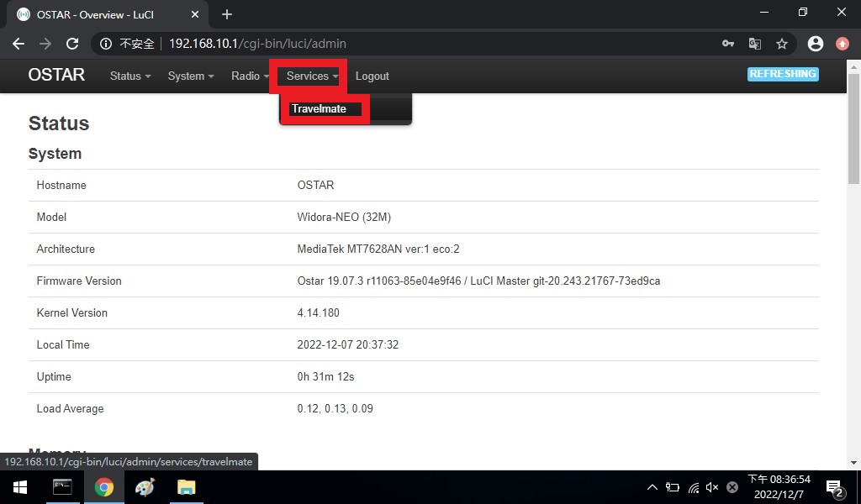Click the red Chrome update icon
Viewport: 861px width, 504px height.
coord(843,44)
